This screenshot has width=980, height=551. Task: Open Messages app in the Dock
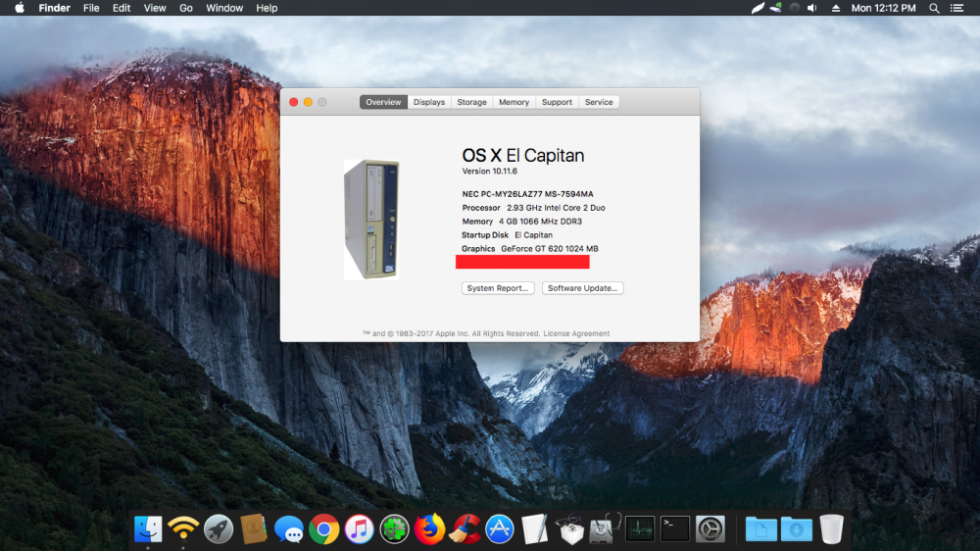point(289,529)
